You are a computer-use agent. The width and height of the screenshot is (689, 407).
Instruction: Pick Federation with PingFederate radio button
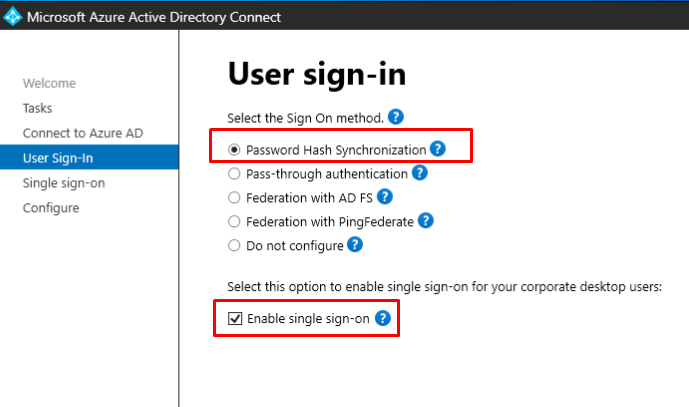(234, 222)
